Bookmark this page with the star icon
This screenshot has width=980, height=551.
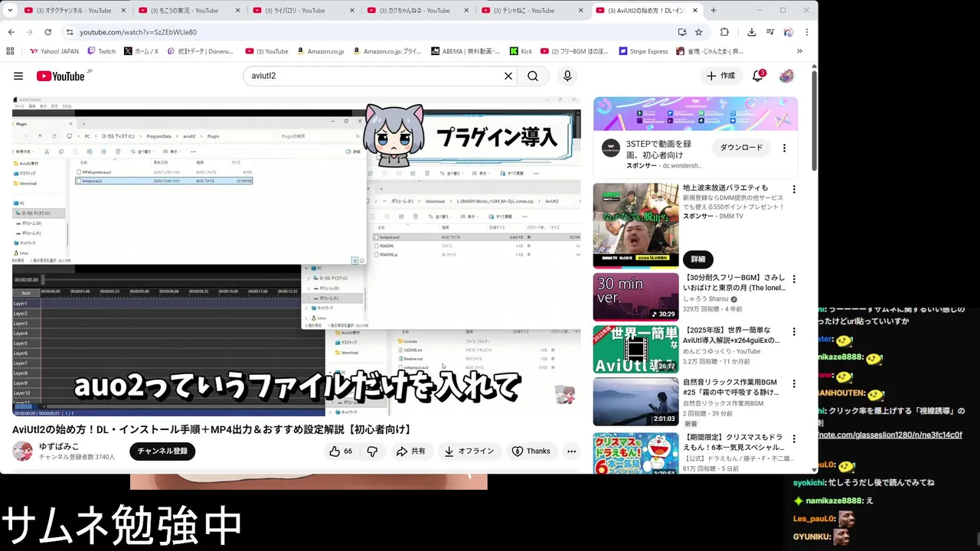699,32
